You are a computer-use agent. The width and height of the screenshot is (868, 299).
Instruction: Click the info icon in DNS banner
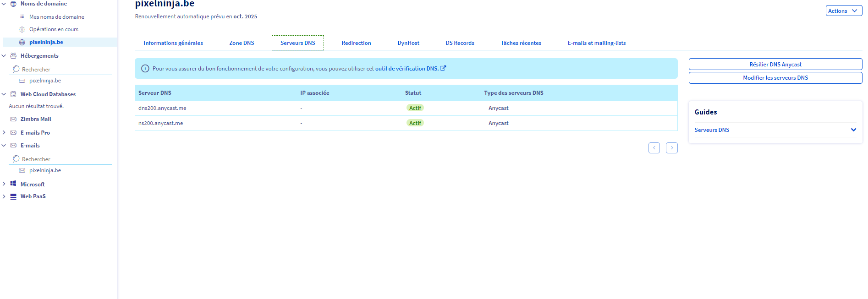tap(145, 69)
